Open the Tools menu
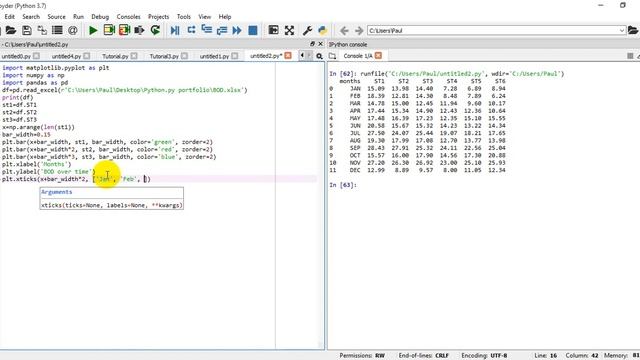The image size is (640, 360). click(184, 17)
